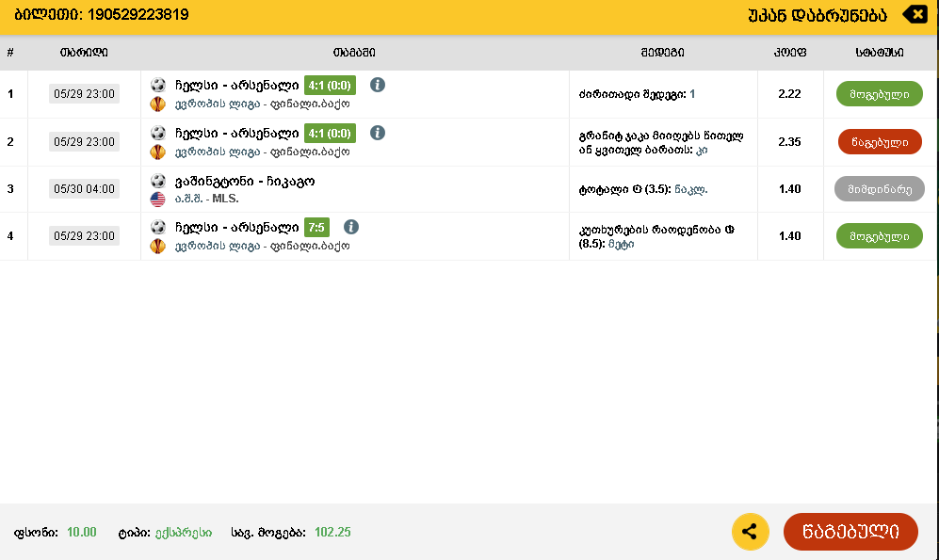Image resolution: width=939 pixels, height=560 pixels.
Task: Click the yellow share button
Action: [750, 531]
